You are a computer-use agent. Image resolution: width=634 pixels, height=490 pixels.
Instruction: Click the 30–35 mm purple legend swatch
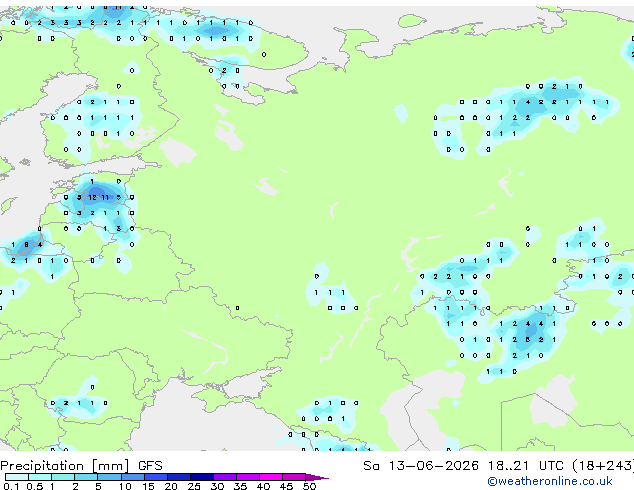[225, 477]
